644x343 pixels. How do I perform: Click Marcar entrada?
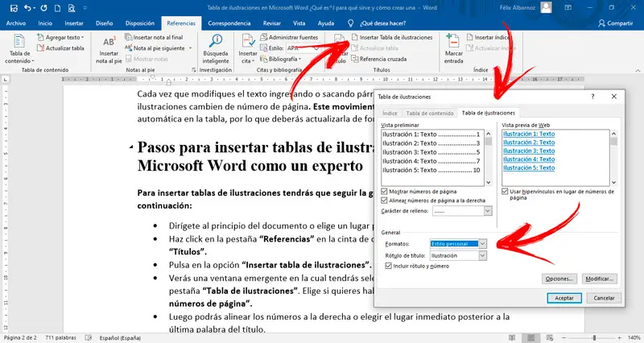pyautogui.click(x=453, y=49)
